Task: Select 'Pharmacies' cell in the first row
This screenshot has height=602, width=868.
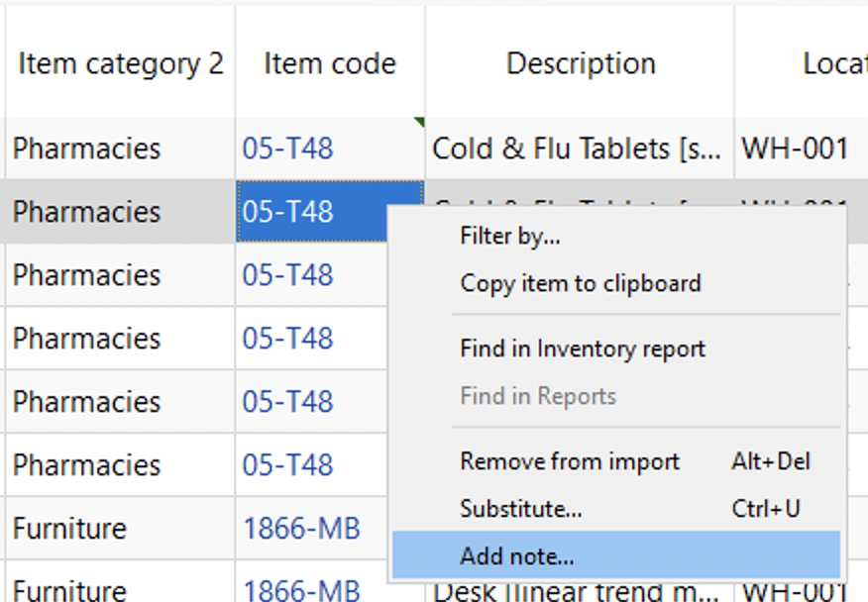Action: point(87,149)
